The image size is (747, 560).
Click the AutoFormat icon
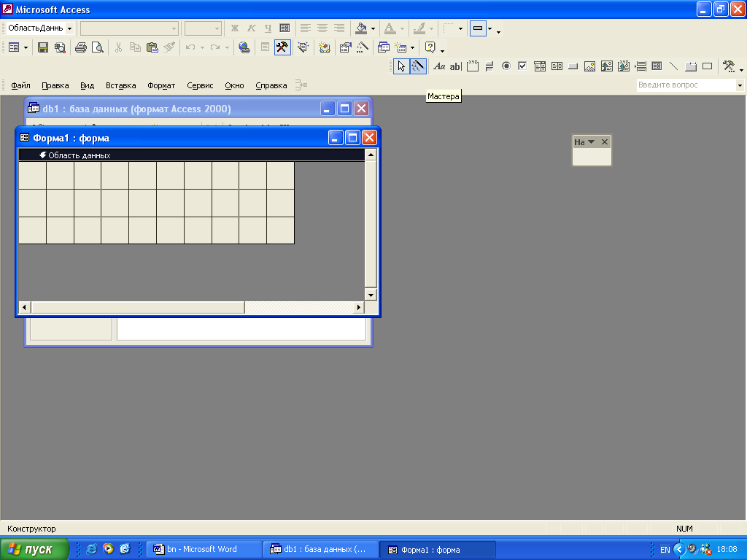[x=303, y=47]
